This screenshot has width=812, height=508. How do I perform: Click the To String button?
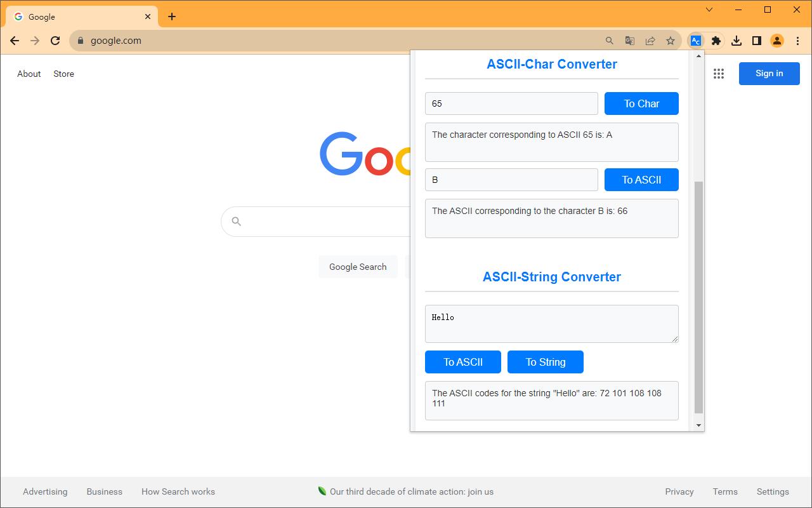tap(545, 362)
